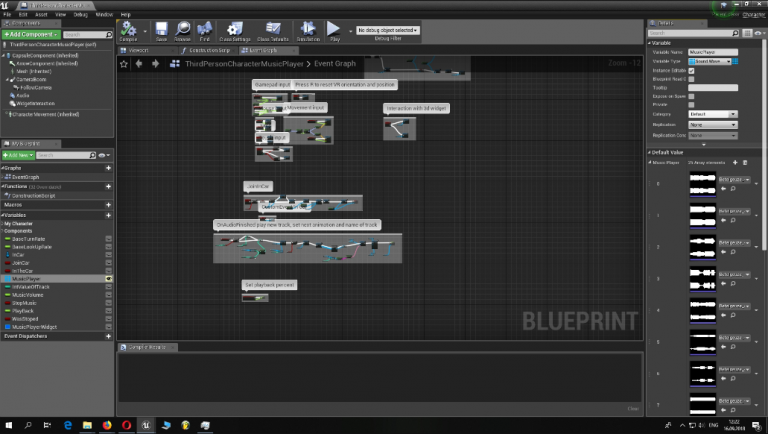
Task: Toggle editable eye for BaseTurnRate variable
Action: tap(108, 239)
